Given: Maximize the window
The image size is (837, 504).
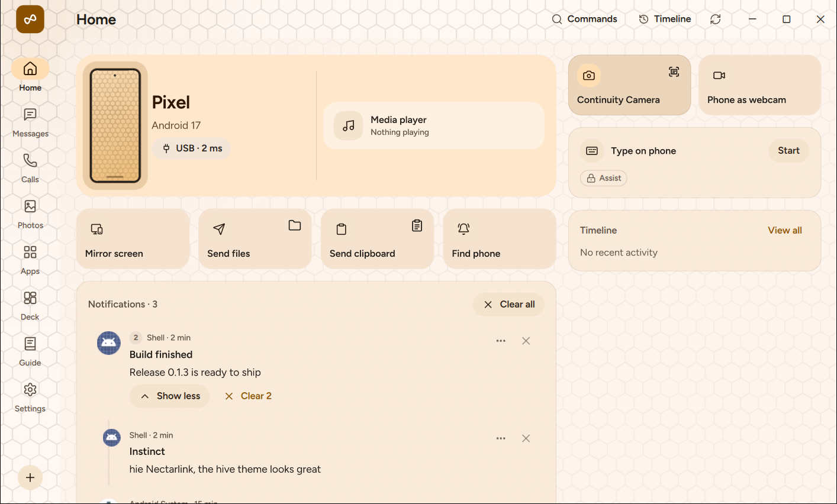Looking at the screenshot, I should [787, 19].
